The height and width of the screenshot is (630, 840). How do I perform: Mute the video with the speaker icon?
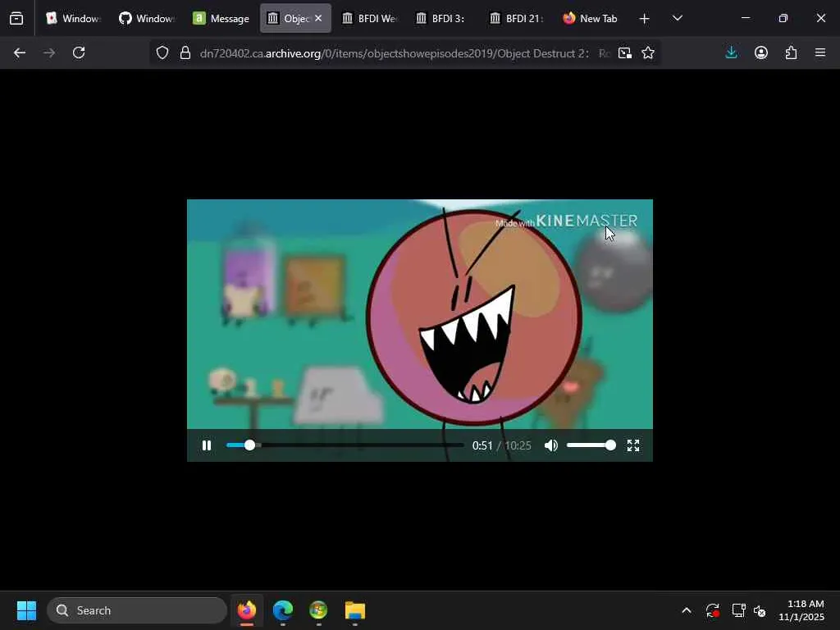point(550,445)
